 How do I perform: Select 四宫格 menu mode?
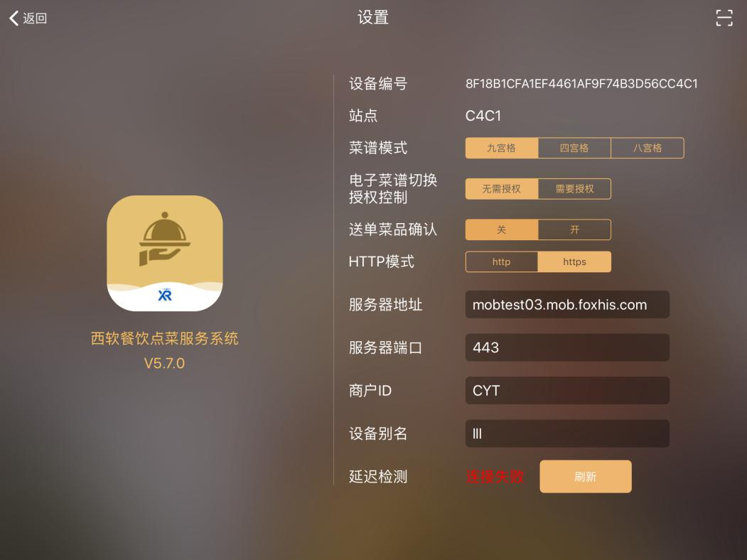pyautogui.click(x=574, y=148)
